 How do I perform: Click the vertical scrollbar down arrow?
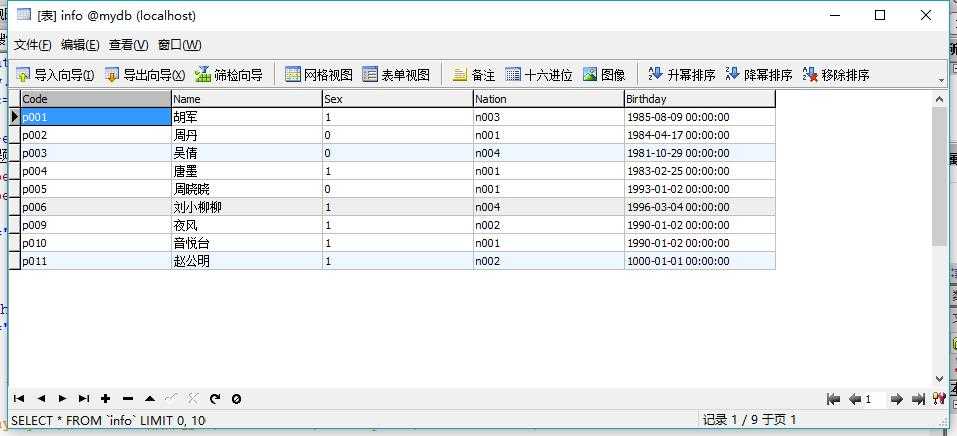[939, 379]
